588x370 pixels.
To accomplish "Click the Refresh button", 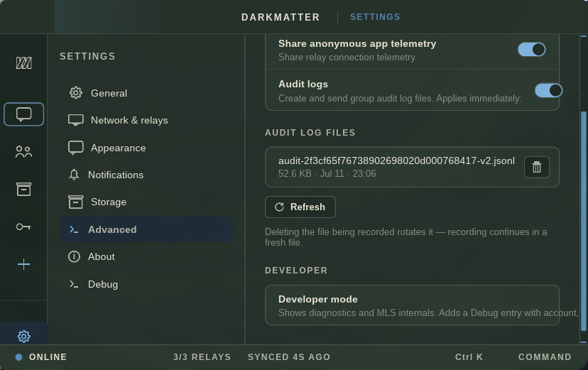I will (x=300, y=207).
